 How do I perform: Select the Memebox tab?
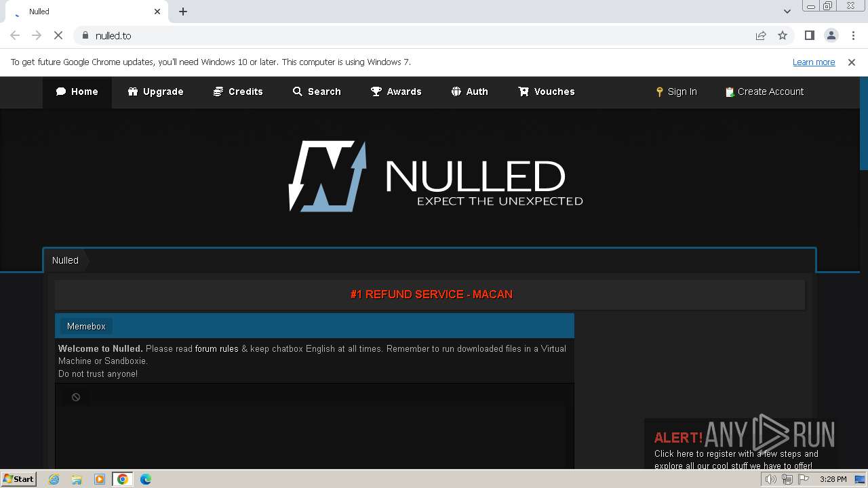coord(86,326)
